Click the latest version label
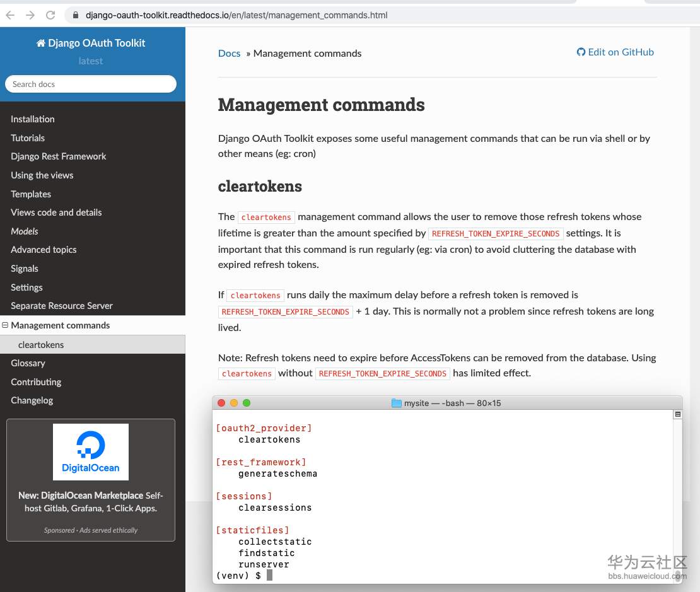The width and height of the screenshot is (700, 592). (91, 61)
